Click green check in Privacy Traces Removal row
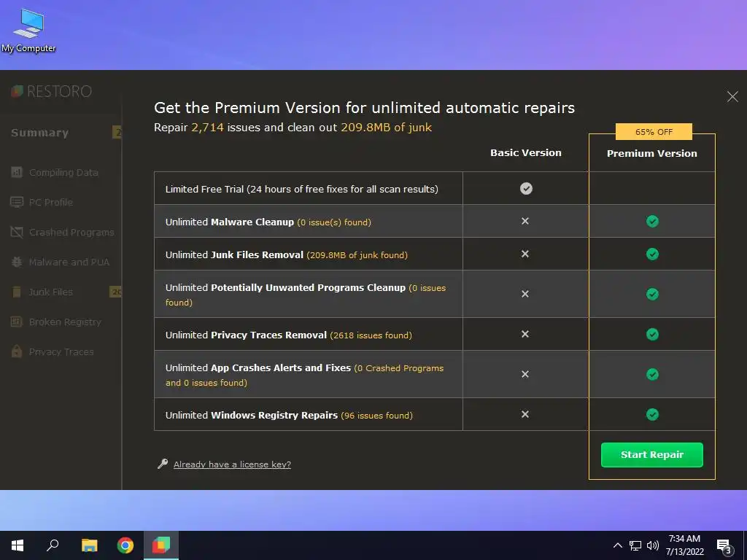The width and height of the screenshot is (747, 560). point(652,334)
